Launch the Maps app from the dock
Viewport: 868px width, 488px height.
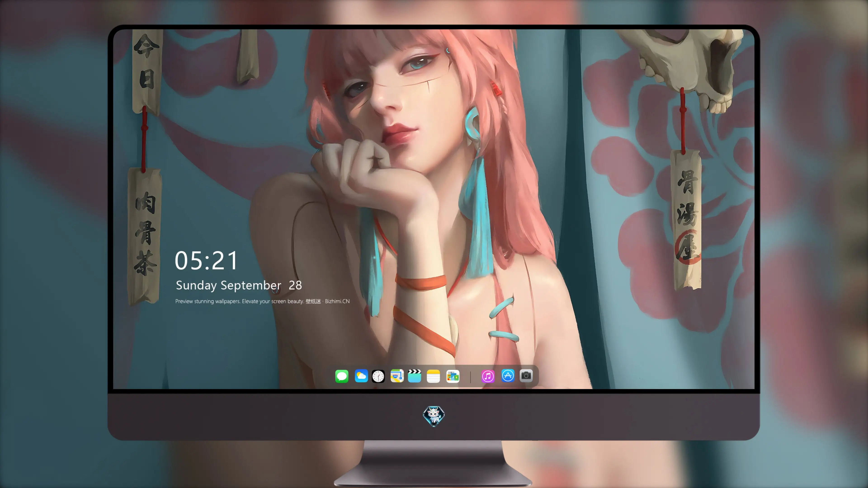click(397, 376)
